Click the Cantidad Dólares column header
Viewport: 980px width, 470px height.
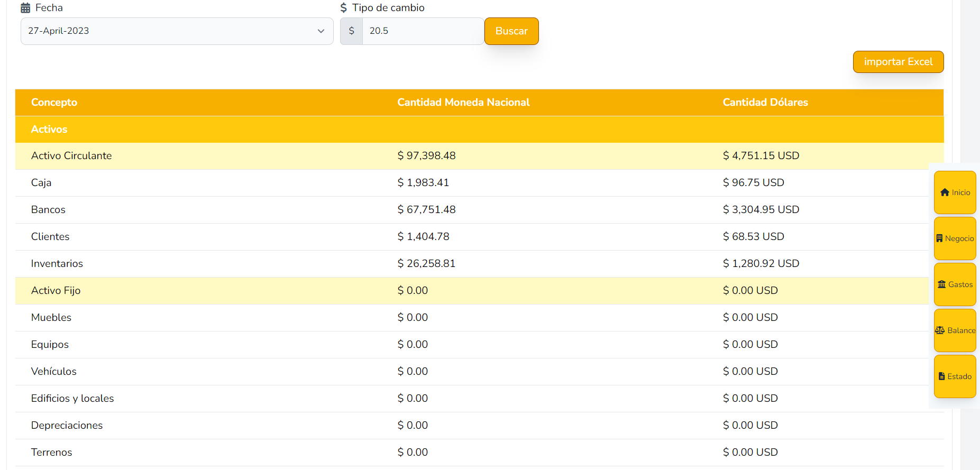[x=765, y=103]
